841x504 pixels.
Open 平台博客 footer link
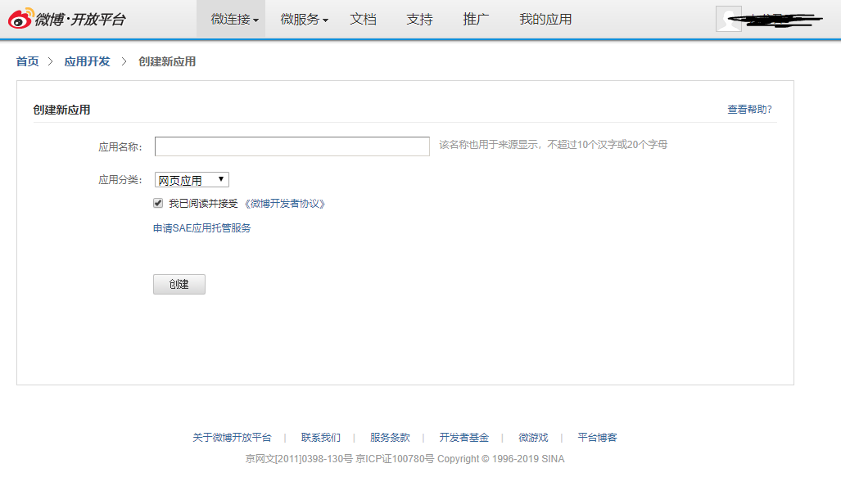point(597,438)
